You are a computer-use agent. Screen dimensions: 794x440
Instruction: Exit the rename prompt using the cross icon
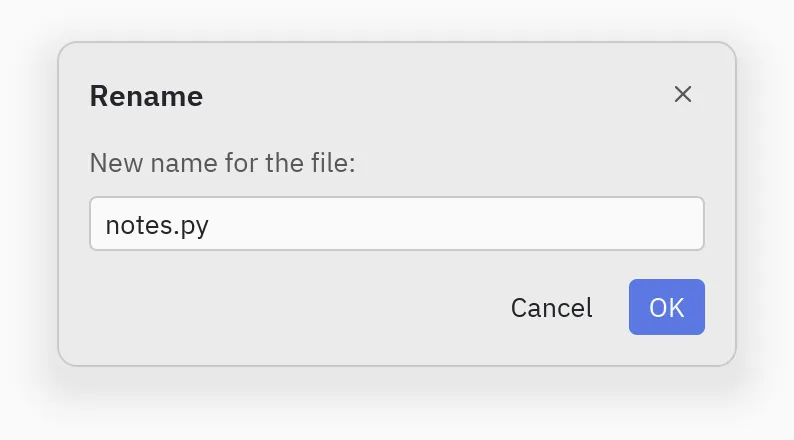(683, 94)
